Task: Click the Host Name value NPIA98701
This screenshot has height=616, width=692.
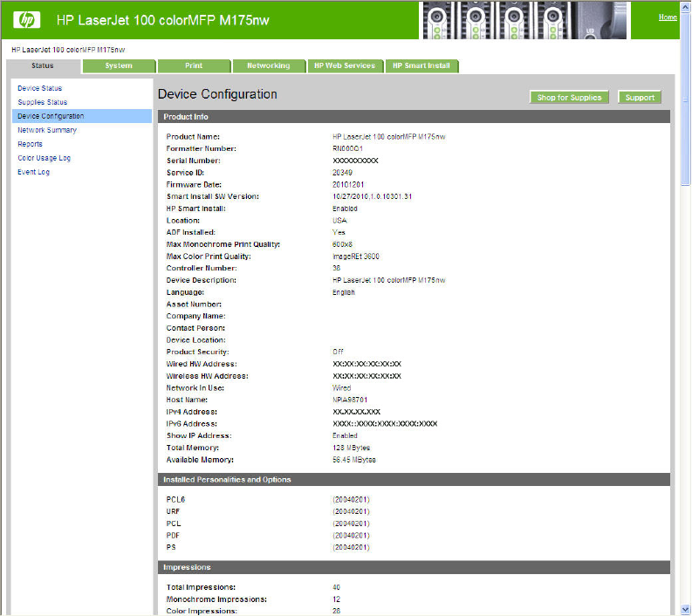Action: click(350, 400)
